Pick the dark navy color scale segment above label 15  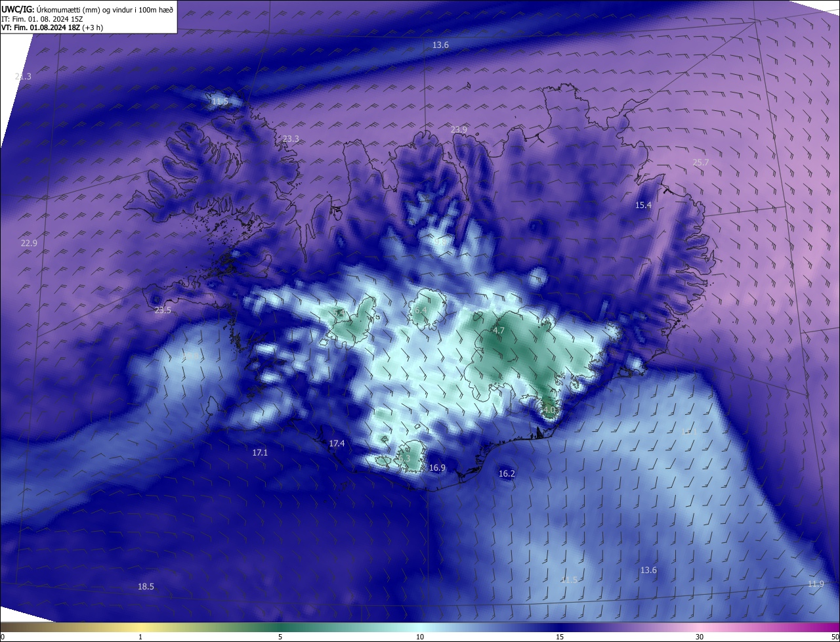point(560,628)
